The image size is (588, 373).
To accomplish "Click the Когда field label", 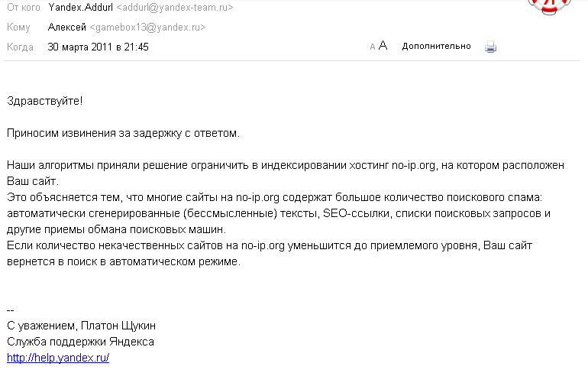I will (x=21, y=47).
